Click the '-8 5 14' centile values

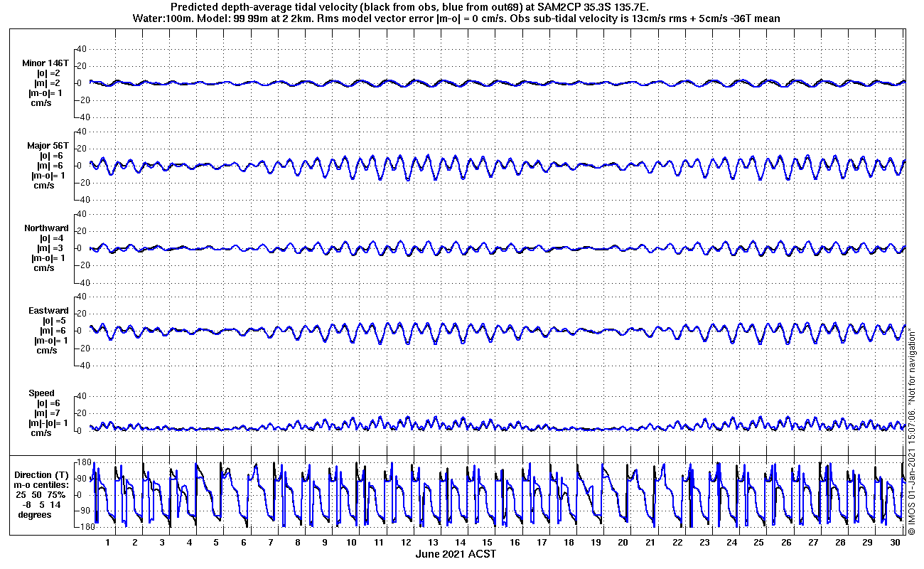(41, 504)
